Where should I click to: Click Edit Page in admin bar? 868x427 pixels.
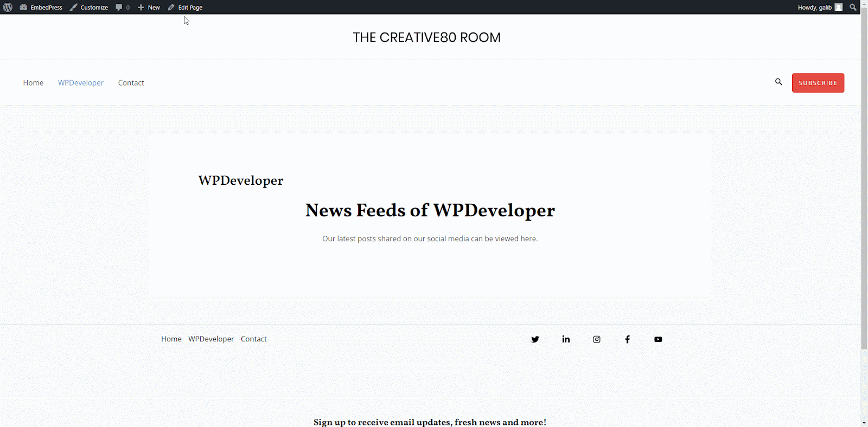tap(185, 7)
